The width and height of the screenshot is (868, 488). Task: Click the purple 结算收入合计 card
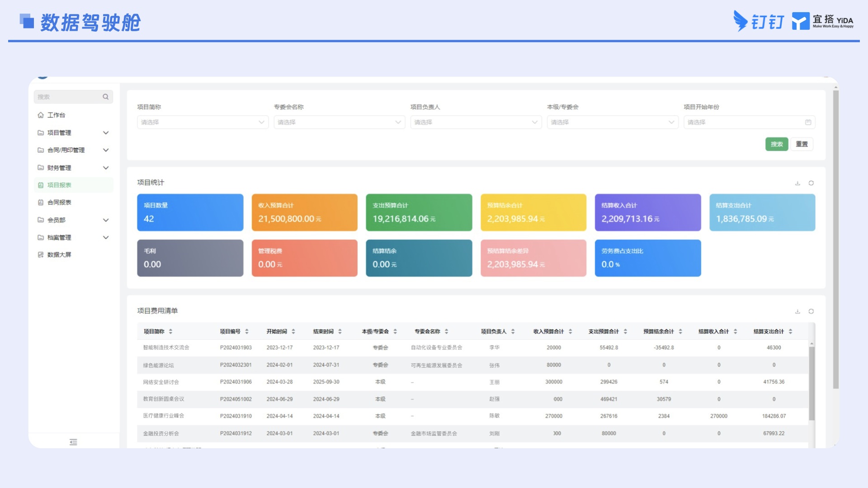click(648, 212)
